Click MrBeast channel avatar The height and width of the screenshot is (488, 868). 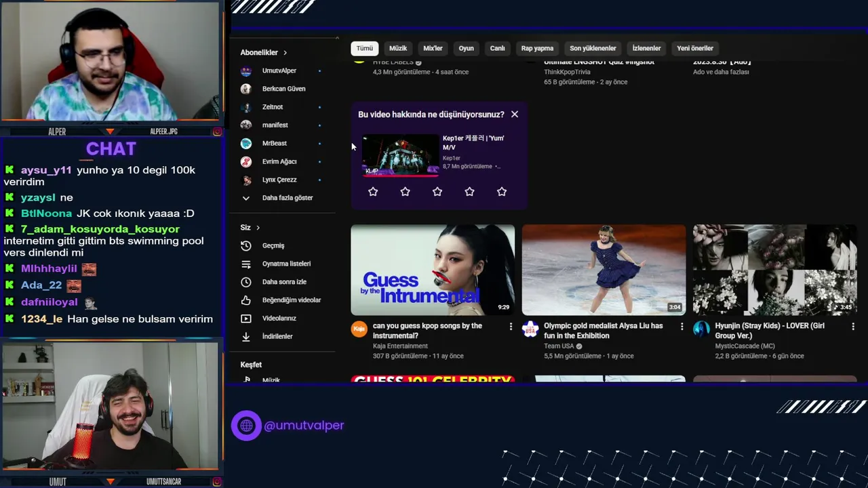tap(246, 143)
